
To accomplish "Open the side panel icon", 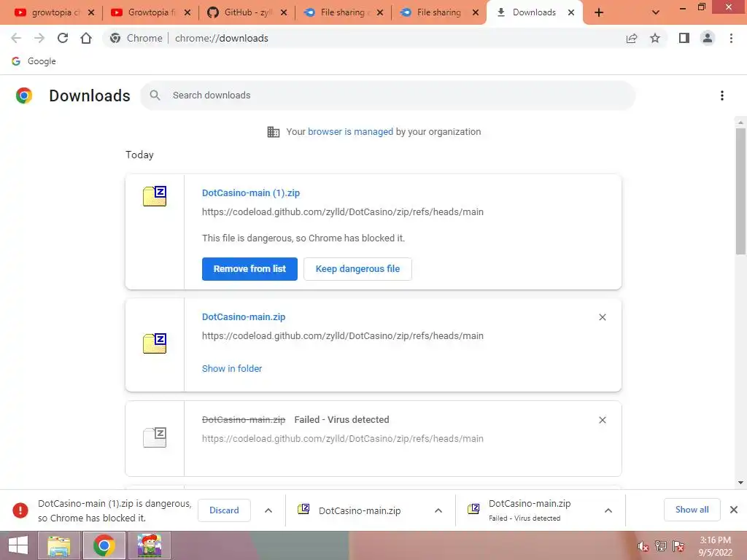I will point(684,38).
